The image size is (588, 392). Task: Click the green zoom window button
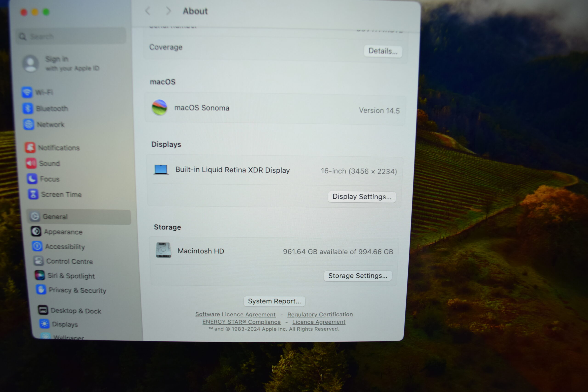46,12
